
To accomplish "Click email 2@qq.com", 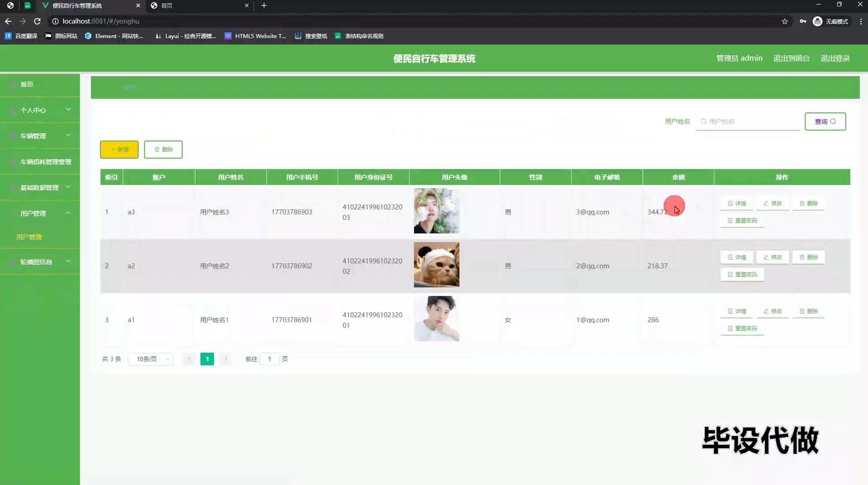I will pos(593,266).
